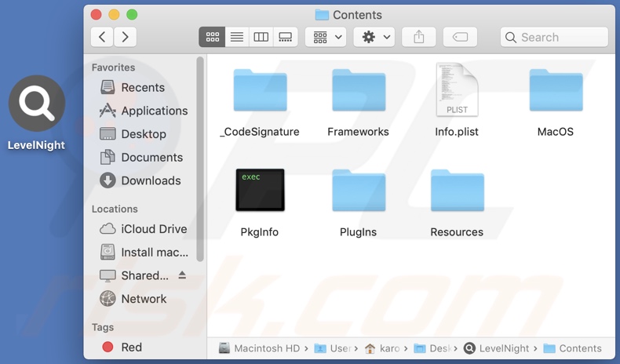The height and width of the screenshot is (364, 620).
Task: Zoom the Finder window with green button
Action: [132, 15]
